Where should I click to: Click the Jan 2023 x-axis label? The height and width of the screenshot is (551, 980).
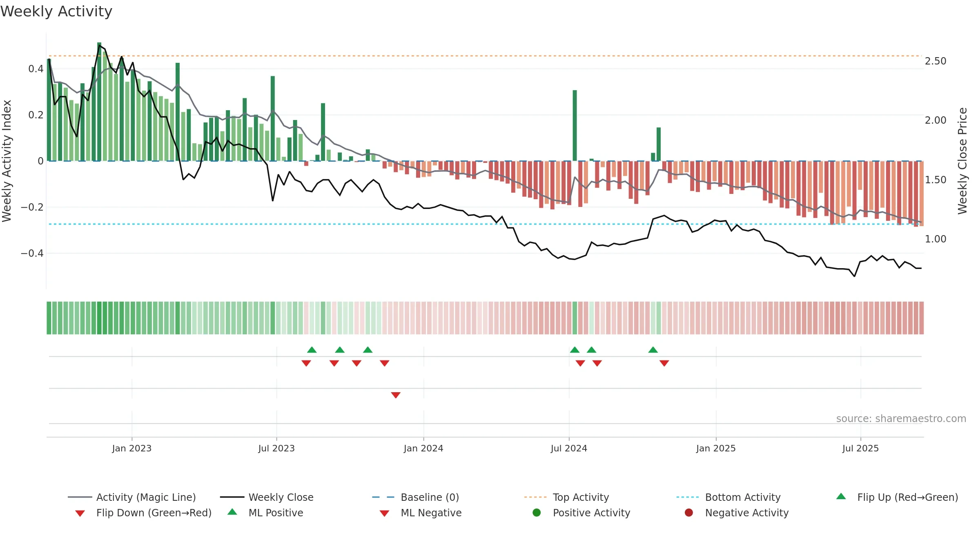click(x=132, y=448)
